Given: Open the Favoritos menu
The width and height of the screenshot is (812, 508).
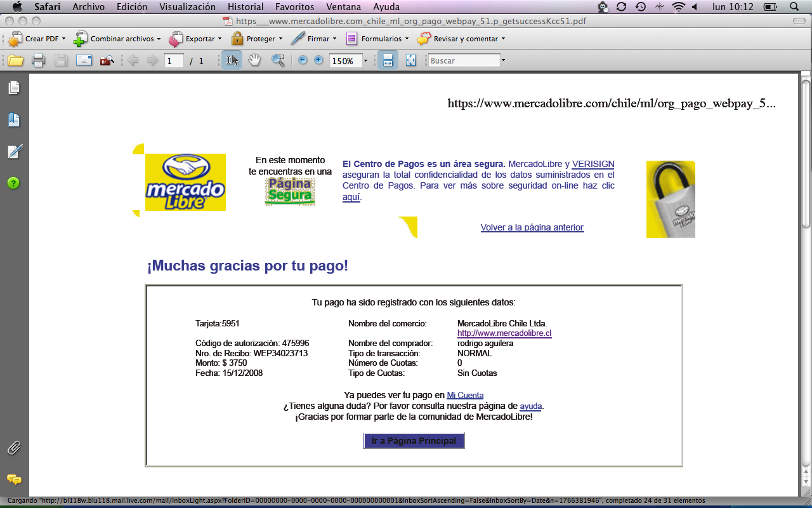Looking at the screenshot, I should click(294, 7).
